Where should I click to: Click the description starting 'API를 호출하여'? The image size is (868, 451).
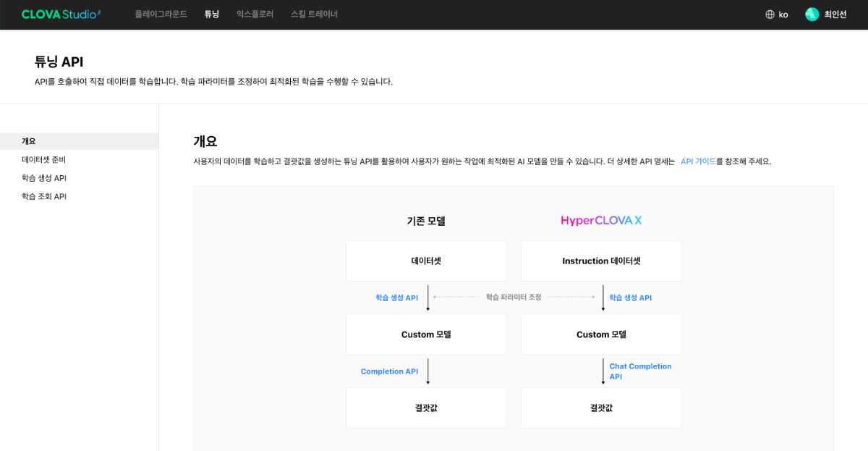click(x=213, y=82)
